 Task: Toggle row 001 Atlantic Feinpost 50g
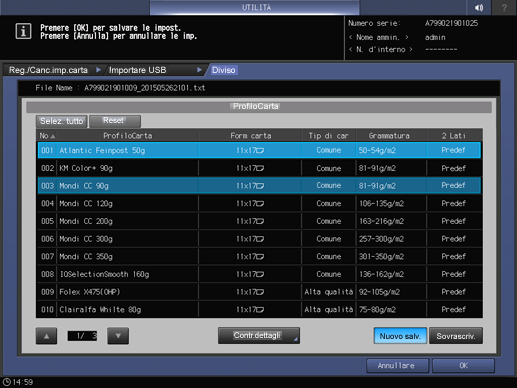pos(259,150)
